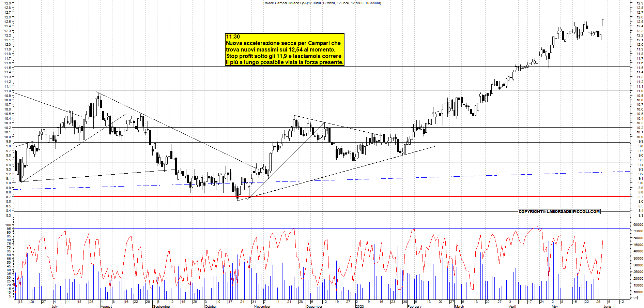Click the 40000 volume axis label
The height and width of the screenshot is (308, 644).
click(x=638, y=251)
